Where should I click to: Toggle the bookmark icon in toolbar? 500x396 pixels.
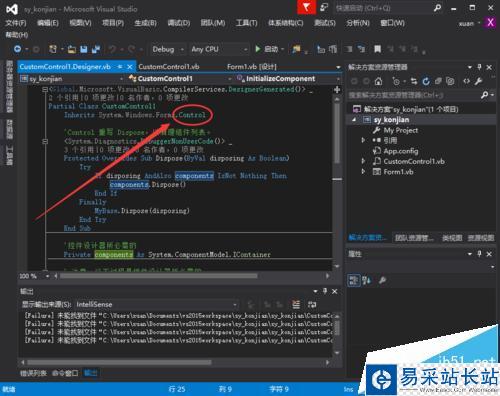(x=377, y=49)
